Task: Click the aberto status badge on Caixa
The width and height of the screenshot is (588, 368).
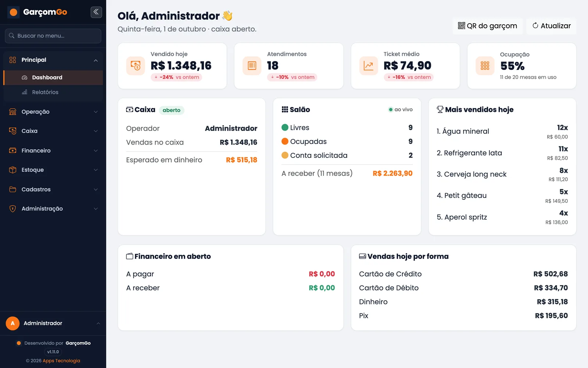Action: click(172, 110)
